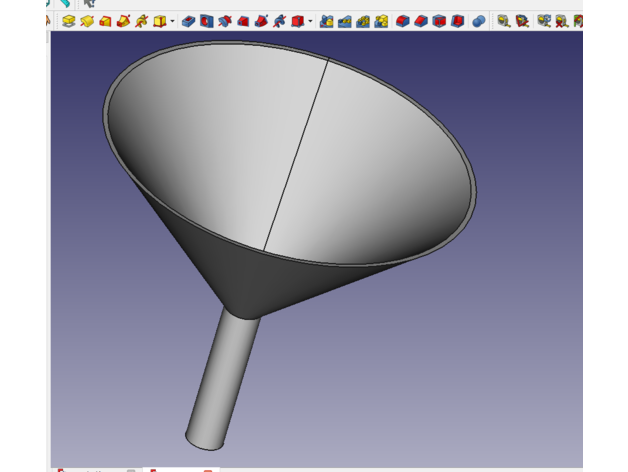
Task: Click the Hole tool icon
Action: pyautogui.click(x=206, y=20)
